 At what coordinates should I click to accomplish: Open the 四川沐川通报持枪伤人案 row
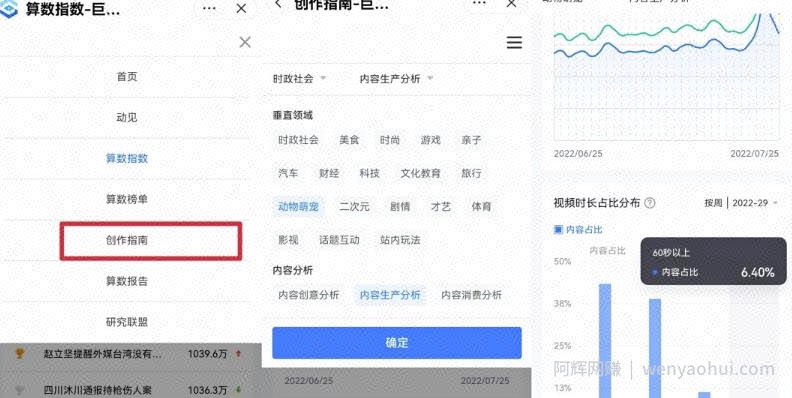(131, 390)
